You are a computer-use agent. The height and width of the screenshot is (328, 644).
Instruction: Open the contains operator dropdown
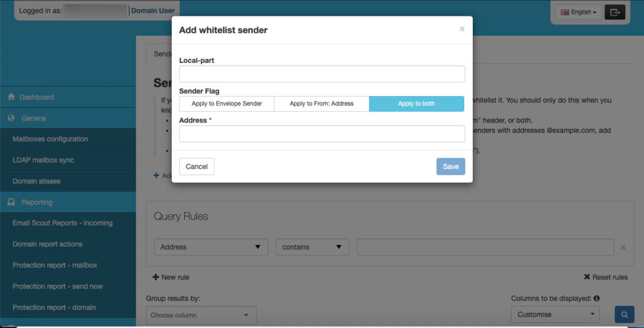pyautogui.click(x=313, y=247)
